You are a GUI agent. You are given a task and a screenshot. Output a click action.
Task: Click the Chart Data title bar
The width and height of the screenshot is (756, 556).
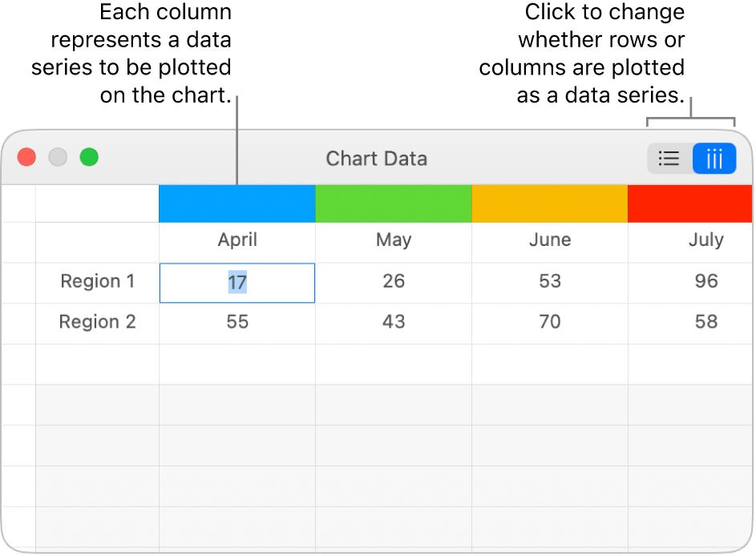click(x=376, y=158)
